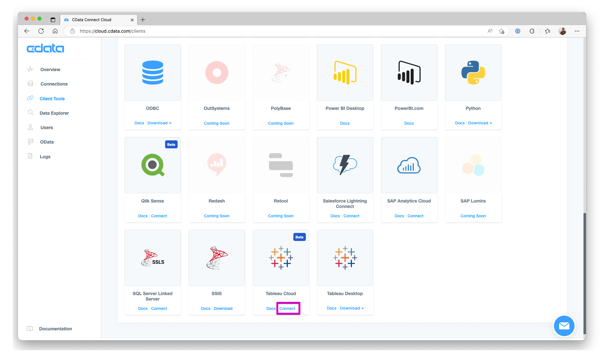
Task: Open tab actions menu icon
Action: pyautogui.click(x=53, y=20)
